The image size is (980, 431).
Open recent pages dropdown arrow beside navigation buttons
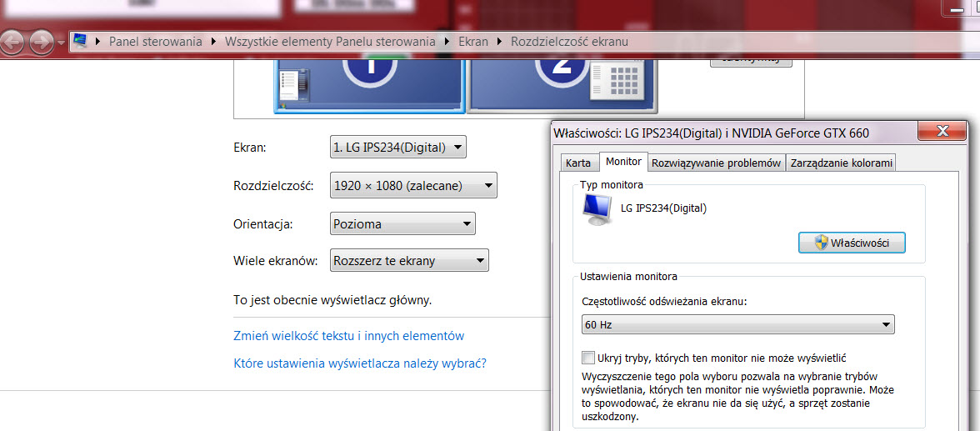[x=61, y=43]
